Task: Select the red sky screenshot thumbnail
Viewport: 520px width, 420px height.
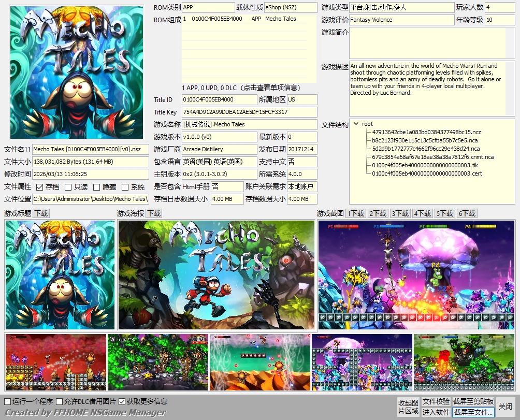Action: 56,362
